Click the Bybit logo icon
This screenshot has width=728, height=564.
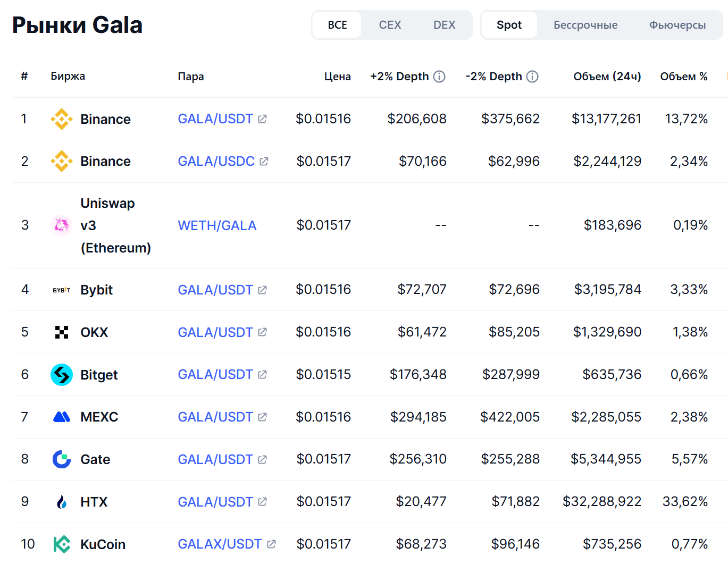(x=62, y=290)
